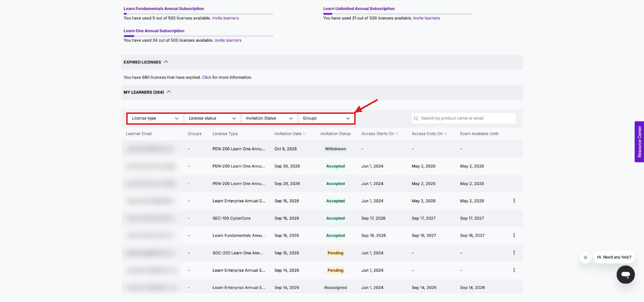Click the Sep 29, 2026 invitation date
The image size is (644, 302).
(287, 184)
